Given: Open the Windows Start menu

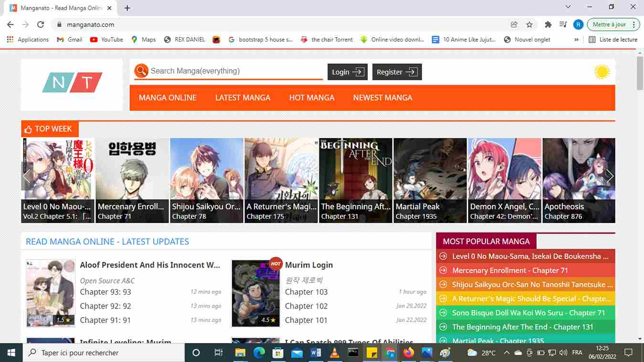Looking at the screenshot, I should [x=11, y=353].
